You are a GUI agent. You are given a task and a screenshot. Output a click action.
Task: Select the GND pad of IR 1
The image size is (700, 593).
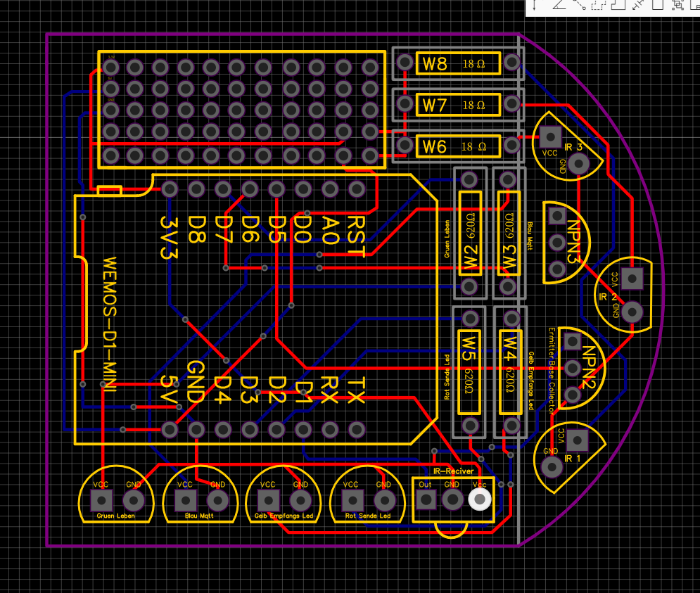tap(552, 467)
